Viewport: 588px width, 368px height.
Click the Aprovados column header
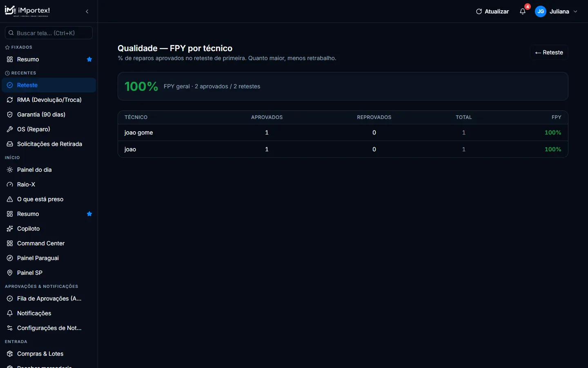pyautogui.click(x=267, y=117)
